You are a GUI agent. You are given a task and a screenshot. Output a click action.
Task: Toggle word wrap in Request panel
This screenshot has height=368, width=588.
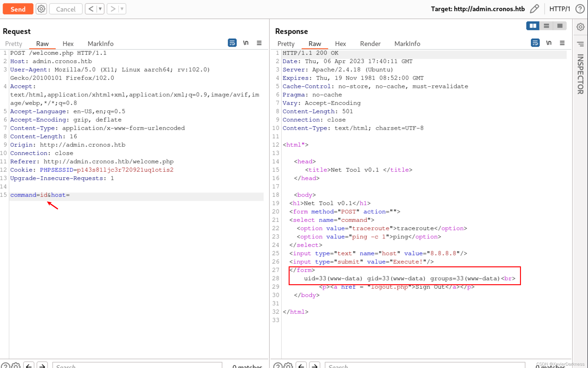pos(232,43)
